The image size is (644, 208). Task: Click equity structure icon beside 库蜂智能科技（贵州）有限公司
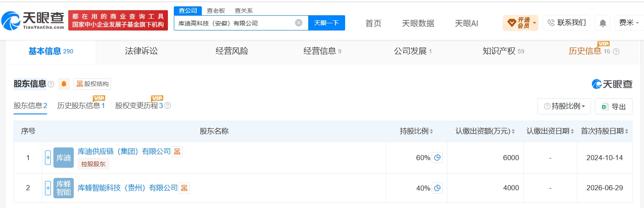[x=184, y=188]
